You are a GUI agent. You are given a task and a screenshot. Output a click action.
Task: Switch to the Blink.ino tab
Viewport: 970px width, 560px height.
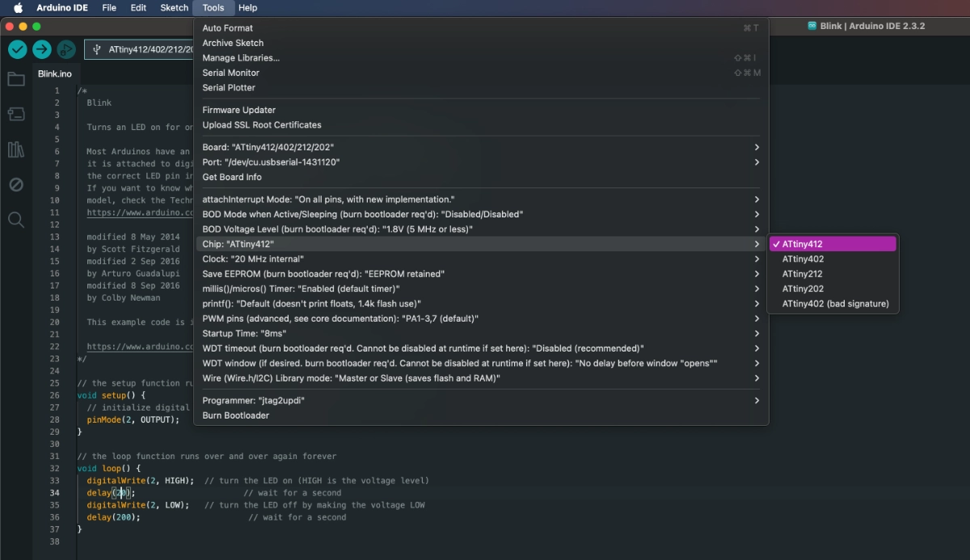click(x=55, y=74)
